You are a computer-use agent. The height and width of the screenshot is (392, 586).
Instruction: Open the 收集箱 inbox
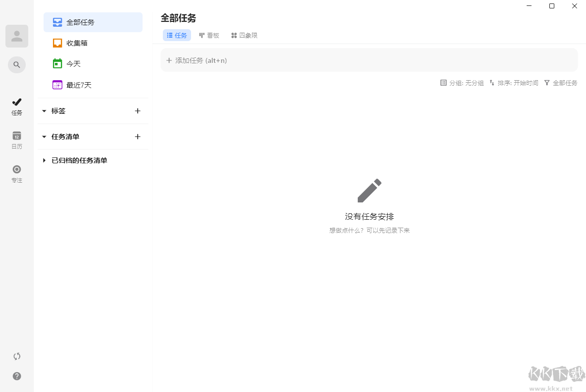pos(93,43)
